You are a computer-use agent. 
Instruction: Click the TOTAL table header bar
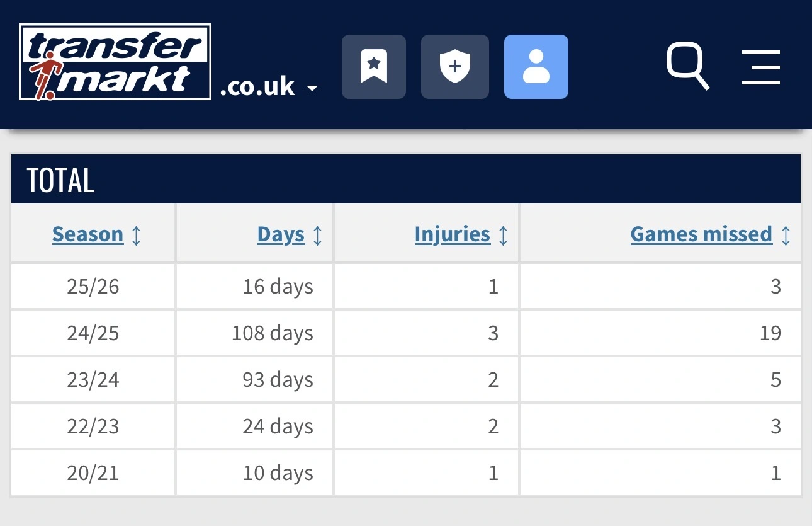[405, 180]
